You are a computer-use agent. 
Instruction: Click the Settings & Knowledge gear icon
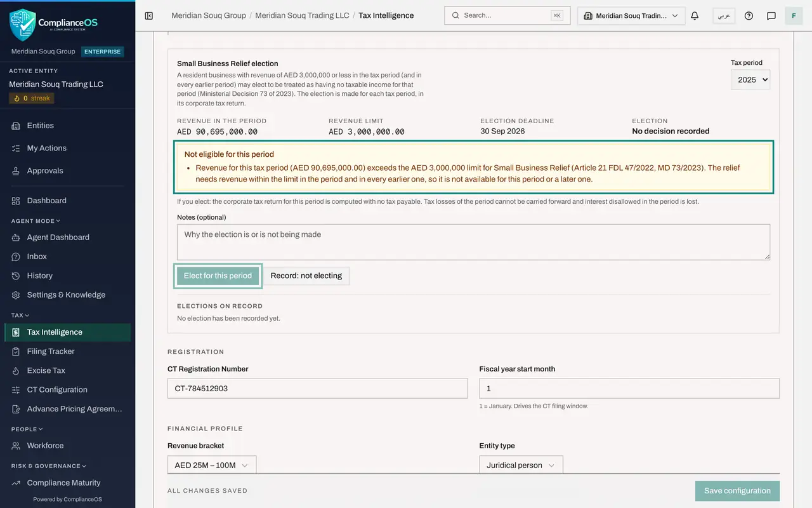click(16, 295)
